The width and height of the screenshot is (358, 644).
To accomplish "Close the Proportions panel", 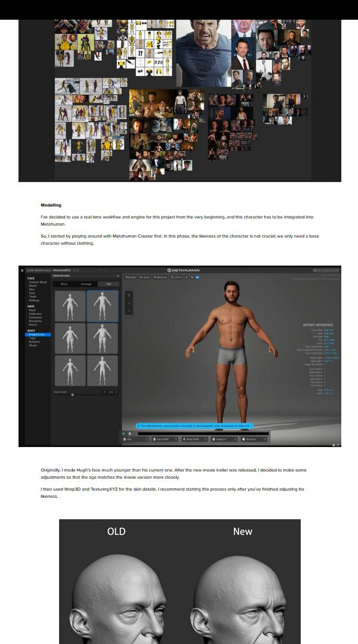I will click(118, 276).
